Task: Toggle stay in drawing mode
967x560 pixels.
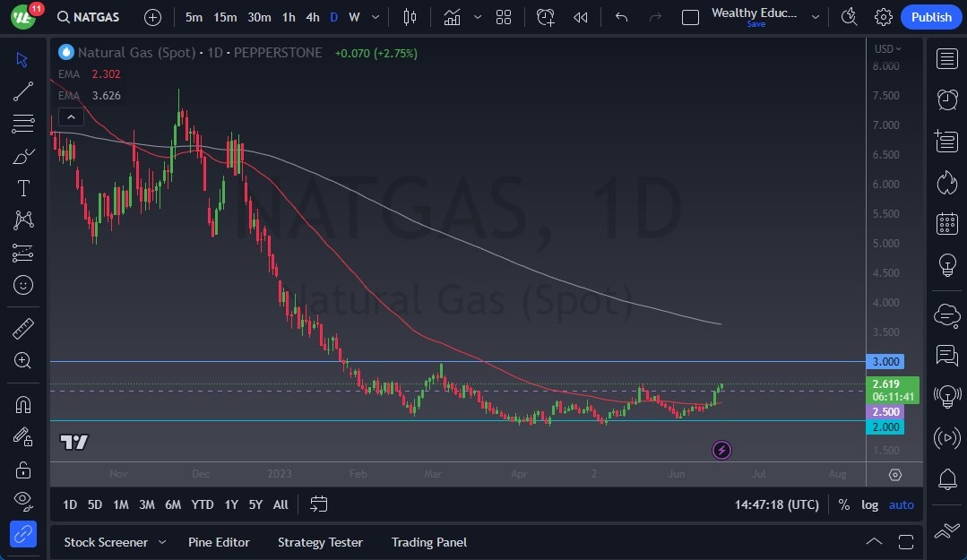Action: 22,437
